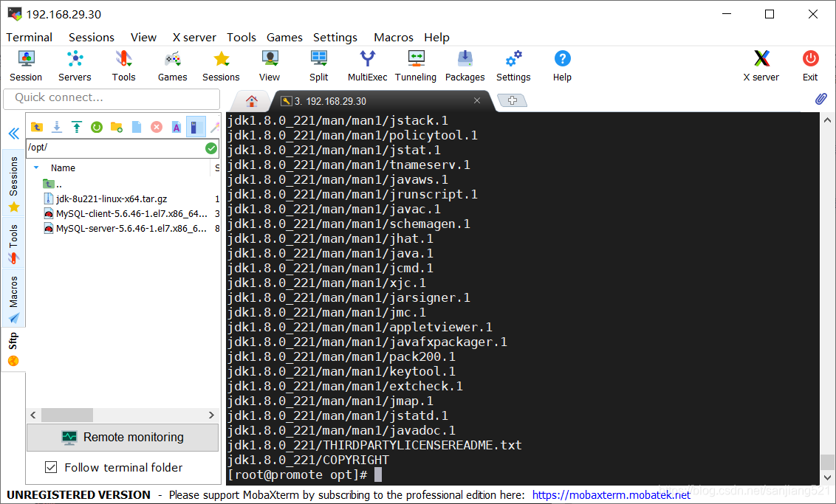Click the paperclip attachment icon
The width and height of the screenshot is (836, 504).
(x=821, y=99)
